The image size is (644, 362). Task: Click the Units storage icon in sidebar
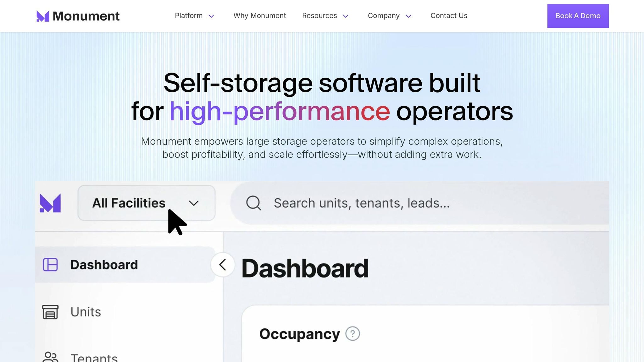coord(50,312)
